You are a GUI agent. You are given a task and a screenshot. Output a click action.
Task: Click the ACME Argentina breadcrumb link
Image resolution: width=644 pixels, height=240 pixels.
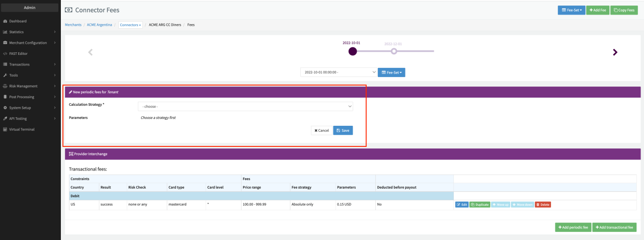tap(99, 25)
